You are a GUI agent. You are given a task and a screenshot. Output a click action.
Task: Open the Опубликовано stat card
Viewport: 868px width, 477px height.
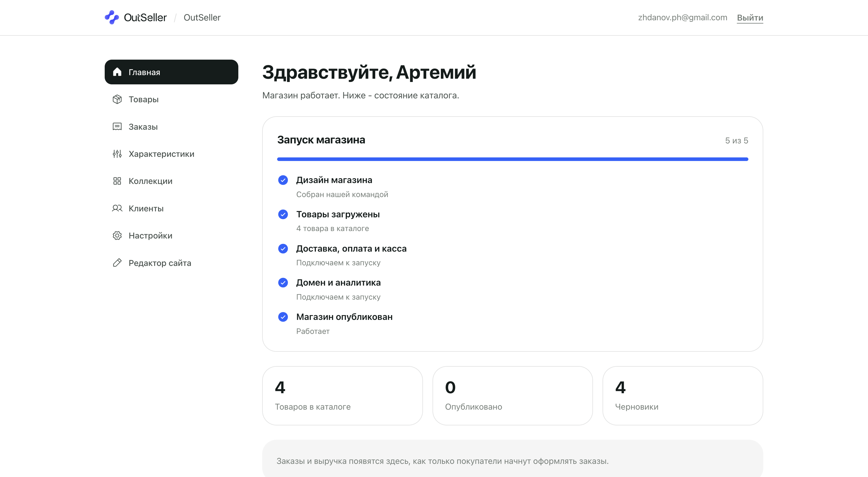tap(512, 396)
